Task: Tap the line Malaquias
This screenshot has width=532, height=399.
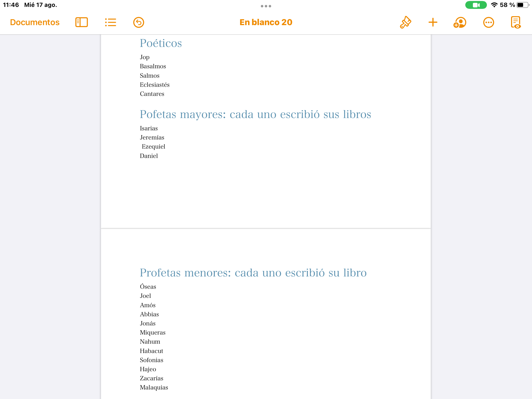Action: click(154, 387)
